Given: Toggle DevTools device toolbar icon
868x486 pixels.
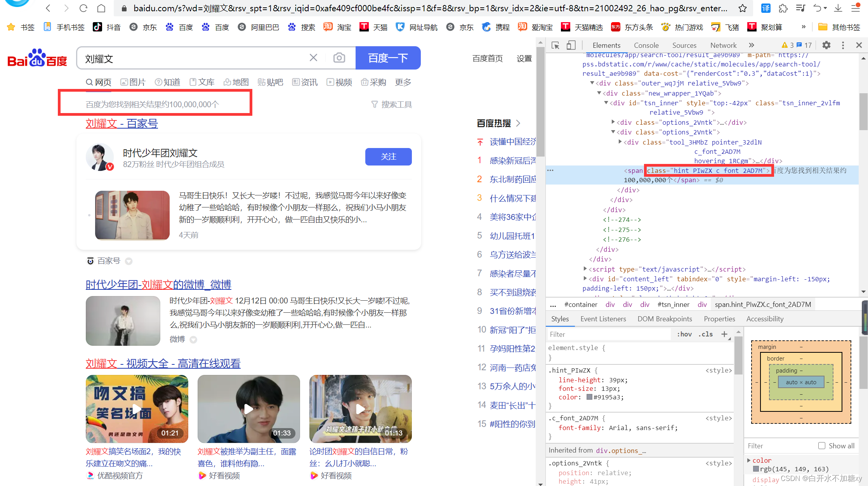Looking at the screenshot, I should 571,45.
